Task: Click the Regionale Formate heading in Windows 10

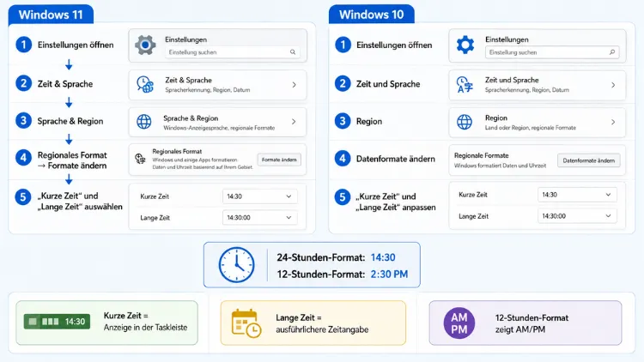Action: point(482,155)
